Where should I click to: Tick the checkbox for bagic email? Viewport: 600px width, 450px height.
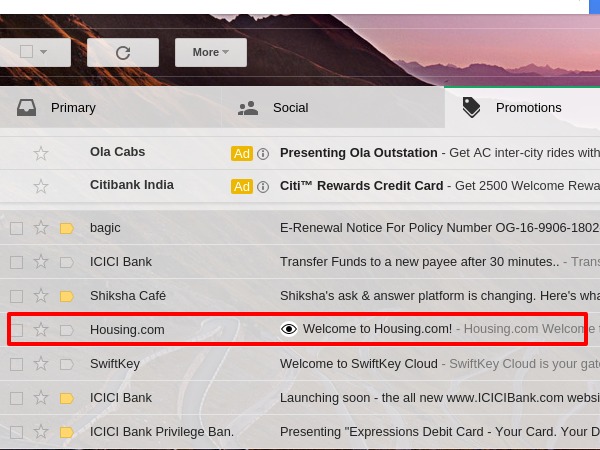coord(16,229)
